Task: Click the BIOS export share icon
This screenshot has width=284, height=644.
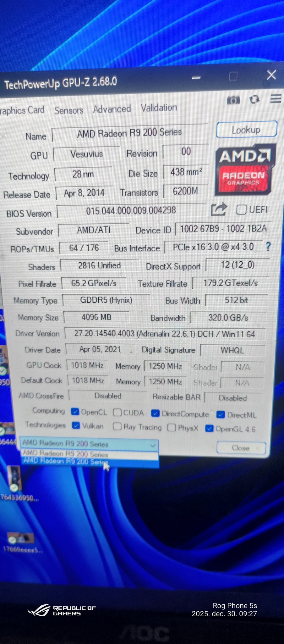Action: [x=219, y=209]
